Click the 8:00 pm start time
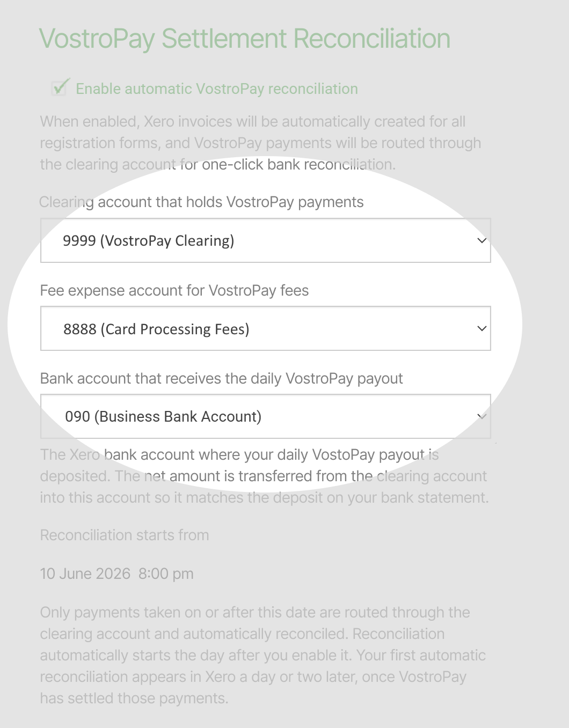569x728 pixels. pos(166,574)
